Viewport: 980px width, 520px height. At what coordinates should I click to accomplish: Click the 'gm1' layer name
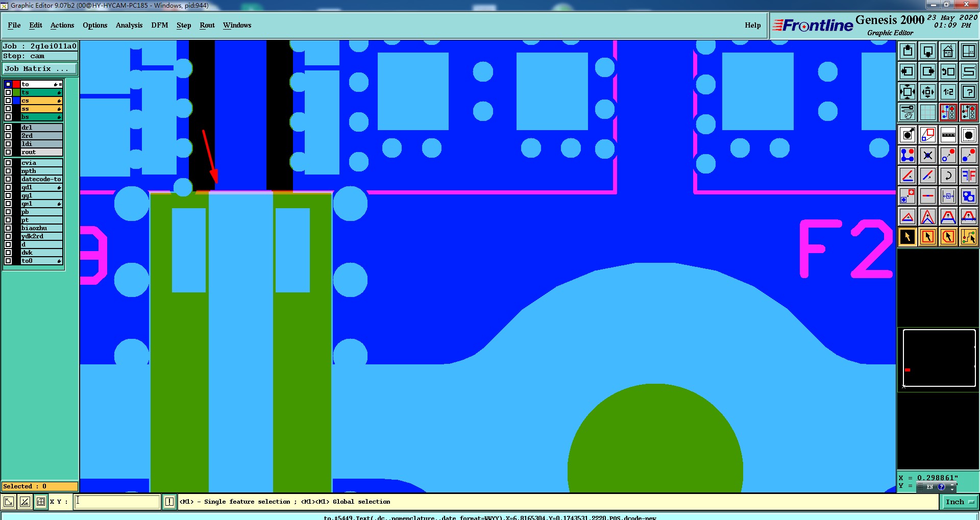[x=41, y=204]
